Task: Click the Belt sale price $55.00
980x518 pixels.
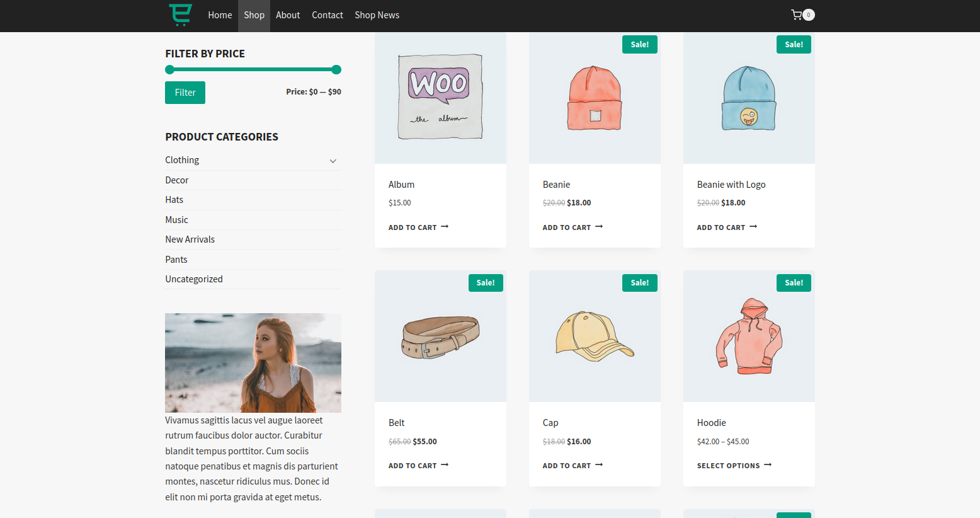Action: (425, 442)
